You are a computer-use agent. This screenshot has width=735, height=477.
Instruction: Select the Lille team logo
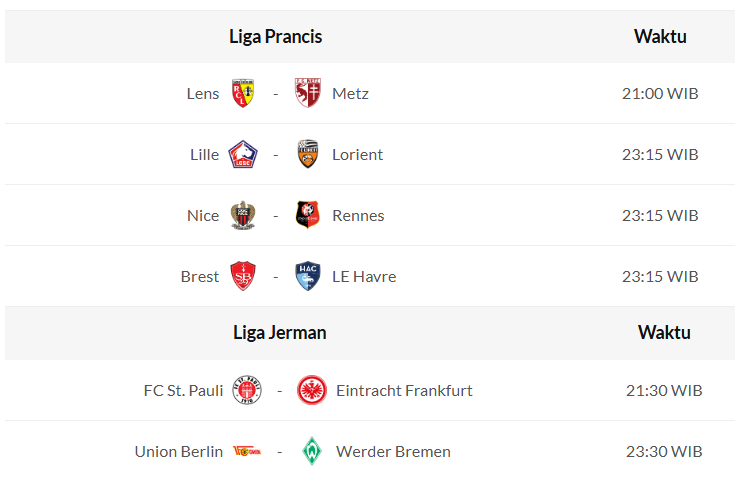(x=243, y=154)
